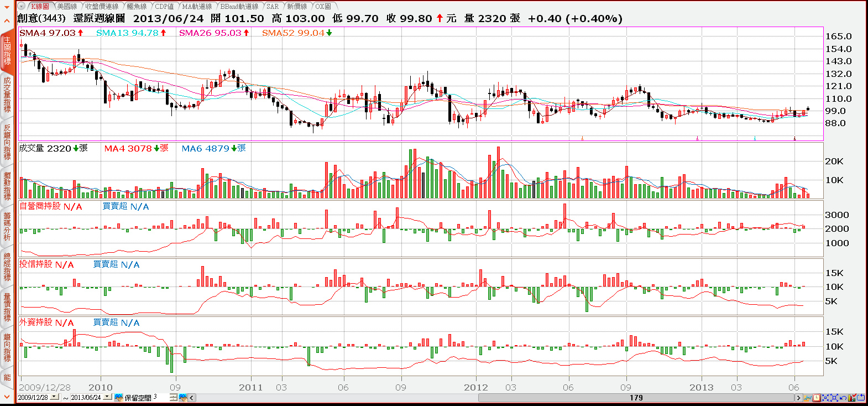Click the 外資持股 N/A label
This screenshot has width=868, height=406.
tap(46, 322)
